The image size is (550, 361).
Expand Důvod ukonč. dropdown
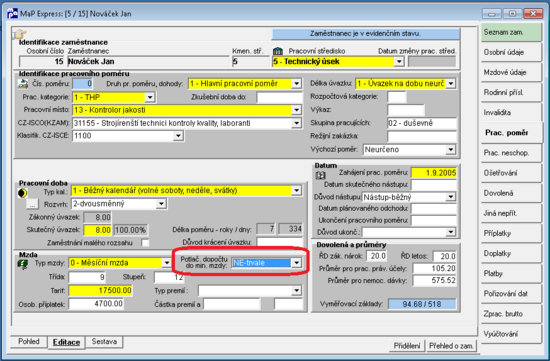[x=451, y=232]
